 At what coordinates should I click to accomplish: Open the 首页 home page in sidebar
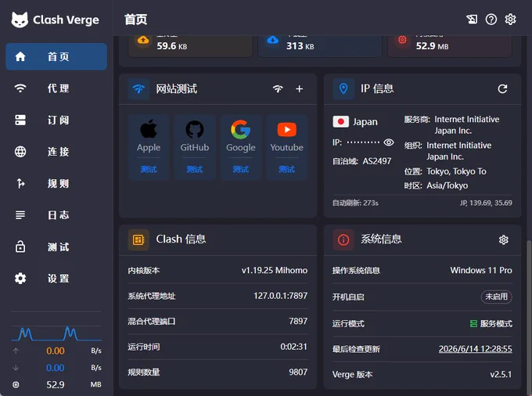point(56,56)
